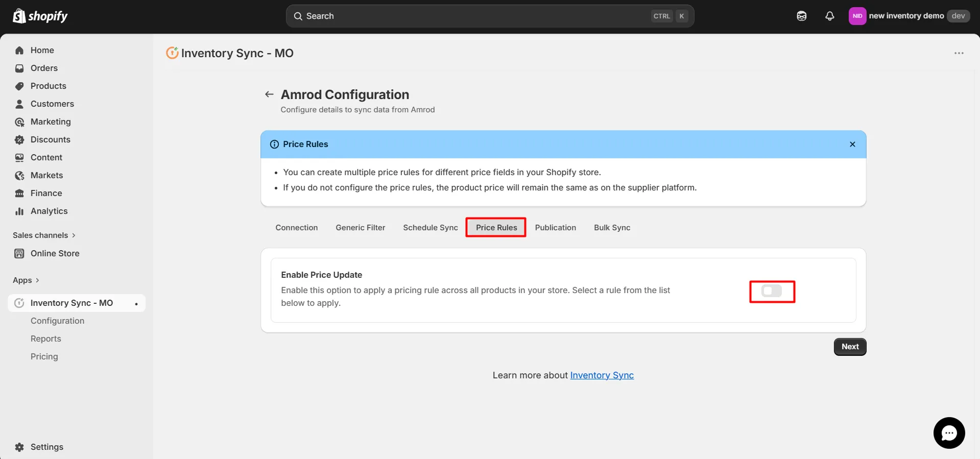This screenshot has height=459, width=980.
Task: Click the Inventory Sync header logo icon
Action: 173,53
